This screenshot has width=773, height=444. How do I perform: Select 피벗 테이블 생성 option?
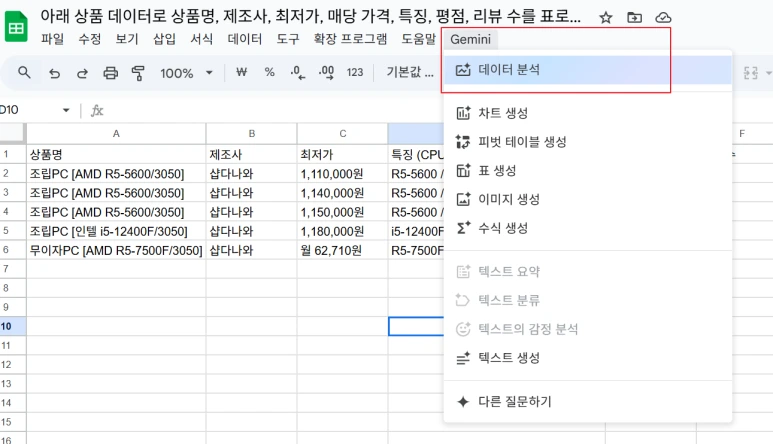pyautogui.click(x=588, y=142)
